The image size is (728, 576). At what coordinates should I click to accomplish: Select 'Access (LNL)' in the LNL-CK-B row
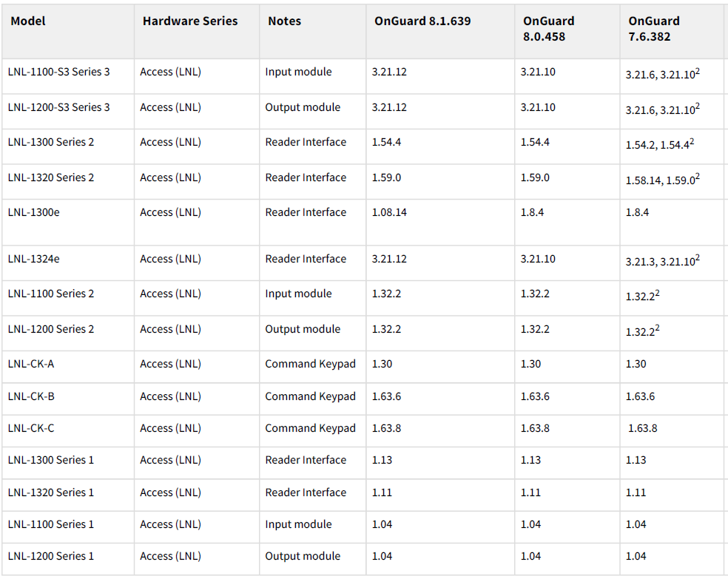(170, 396)
